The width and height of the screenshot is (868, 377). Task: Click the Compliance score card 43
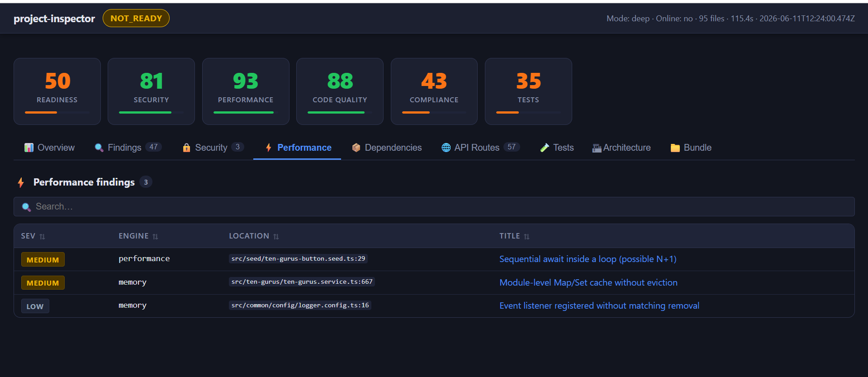point(434,91)
